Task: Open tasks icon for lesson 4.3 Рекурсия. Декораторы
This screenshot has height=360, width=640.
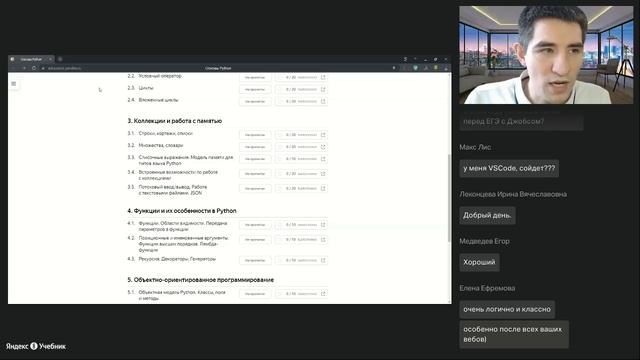Action: pyautogui.click(x=323, y=260)
